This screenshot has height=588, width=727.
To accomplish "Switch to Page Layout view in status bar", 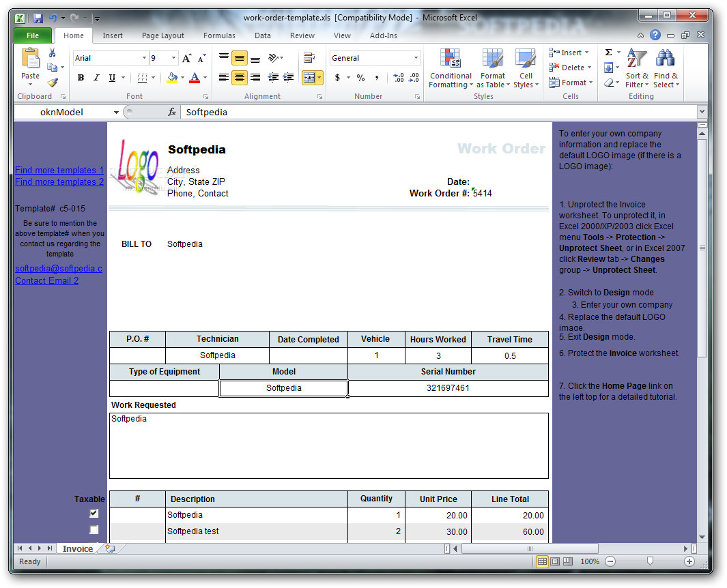I will [x=555, y=561].
